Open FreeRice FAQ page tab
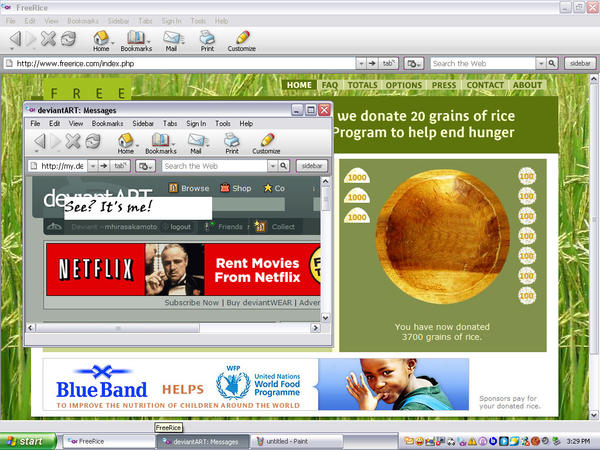 (x=330, y=85)
